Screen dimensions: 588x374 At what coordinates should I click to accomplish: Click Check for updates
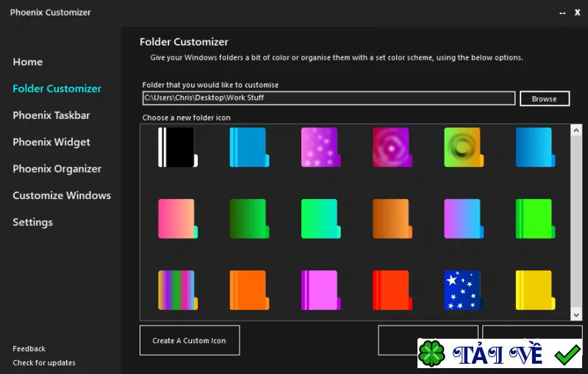[44, 363]
